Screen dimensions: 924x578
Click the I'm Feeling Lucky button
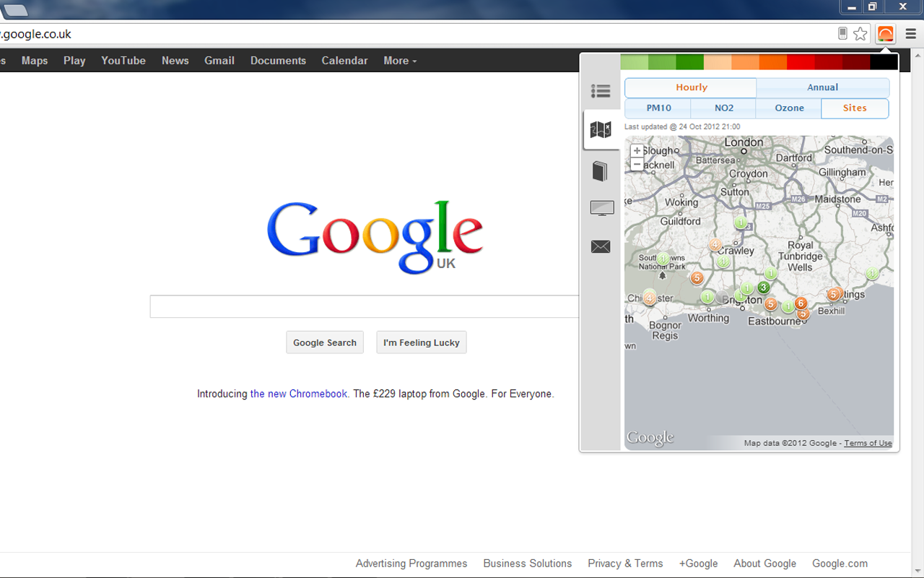click(422, 342)
